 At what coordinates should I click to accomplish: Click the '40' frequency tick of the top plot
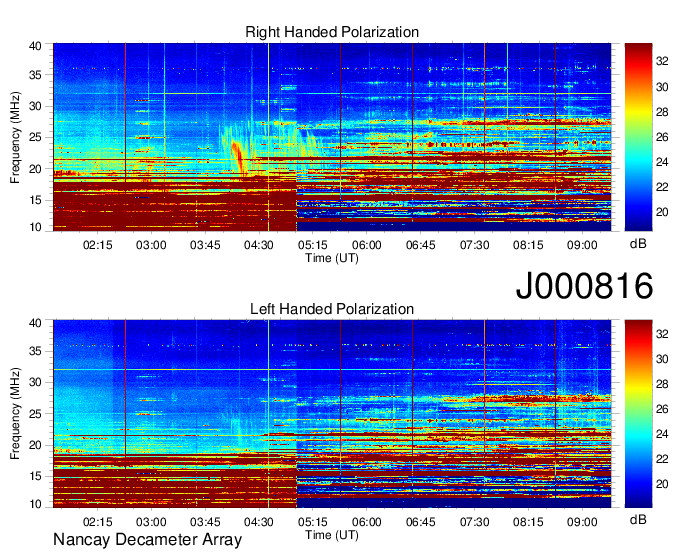pos(35,46)
